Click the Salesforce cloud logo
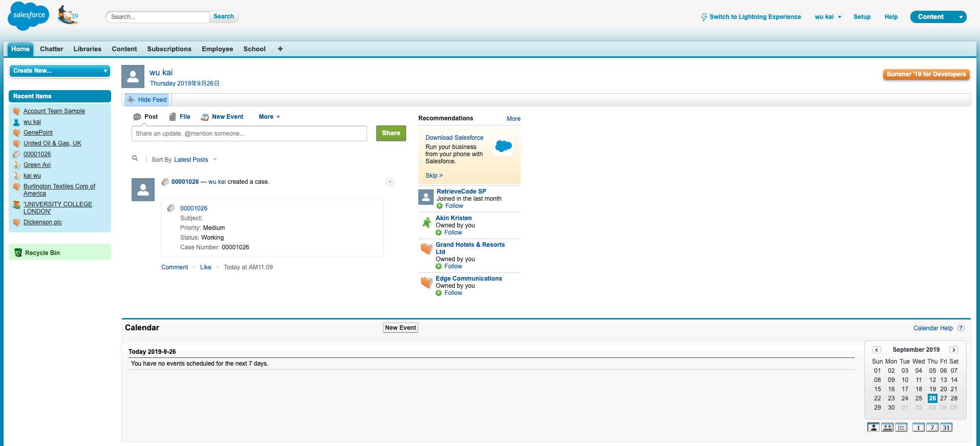The width and height of the screenshot is (980, 446). [29, 16]
